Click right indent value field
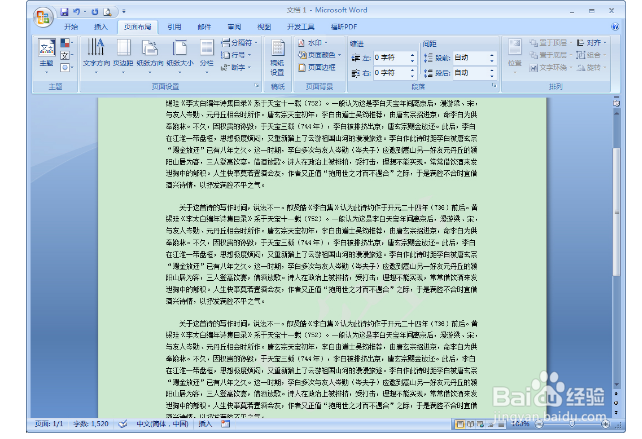Image resolution: width=642 pixels, height=439 pixels. [x=390, y=73]
